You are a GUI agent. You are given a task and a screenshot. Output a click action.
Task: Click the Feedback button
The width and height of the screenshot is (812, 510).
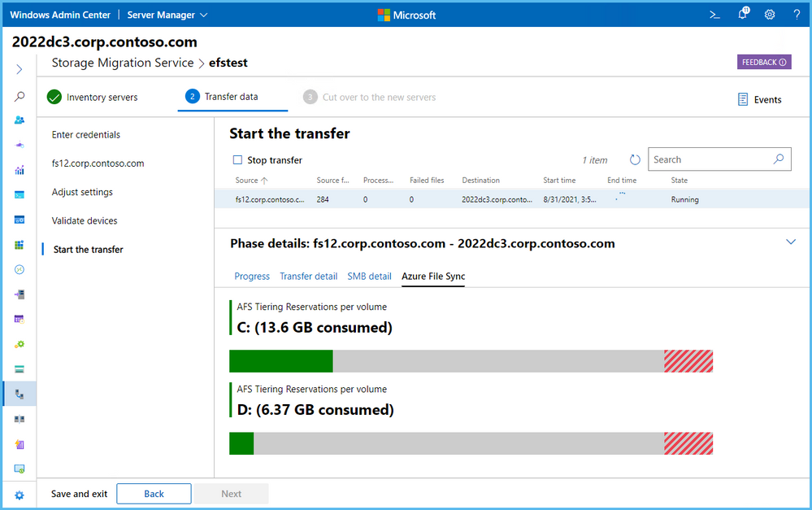tap(763, 63)
